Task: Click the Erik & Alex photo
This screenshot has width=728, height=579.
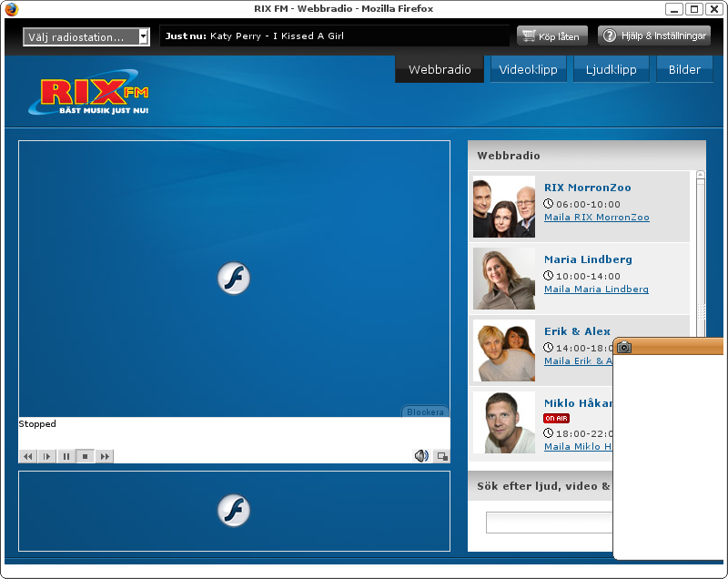Action: (504, 350)
